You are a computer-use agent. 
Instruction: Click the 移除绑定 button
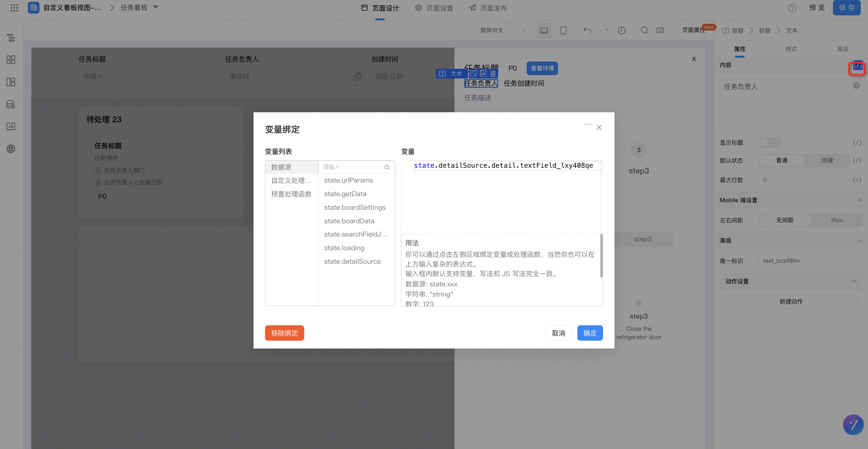pyautogui.click(x=284, y=333)
